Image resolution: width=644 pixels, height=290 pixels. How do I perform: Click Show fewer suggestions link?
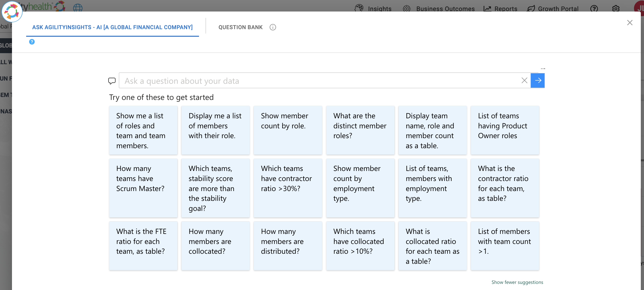tap(517, 282)
